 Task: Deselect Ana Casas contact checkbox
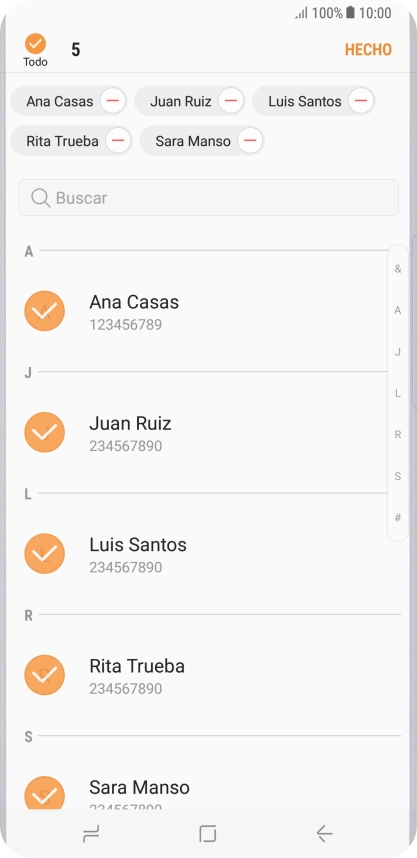pyautogui.click(x=44, y=311)
